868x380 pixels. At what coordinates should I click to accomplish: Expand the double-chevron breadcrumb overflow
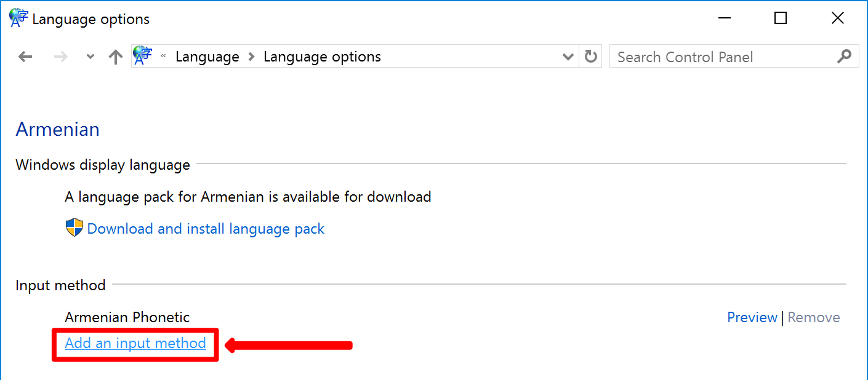[x=163, y=57]
